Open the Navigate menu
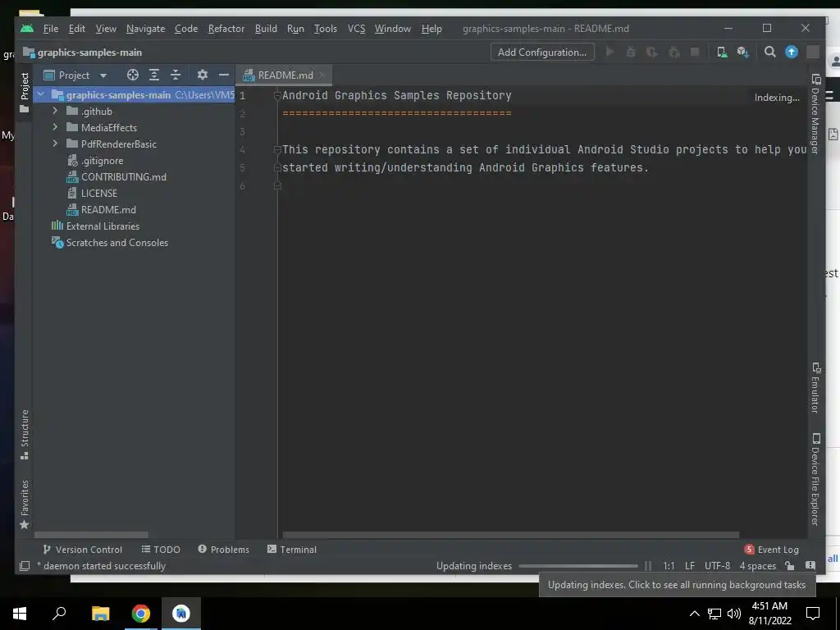 coord(146,29)
